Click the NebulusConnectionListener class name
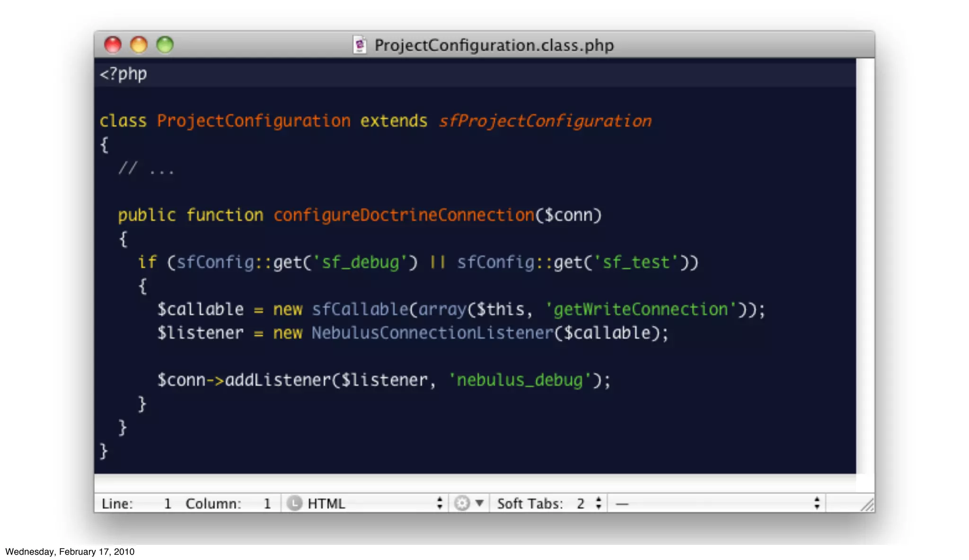The width and height of the screenshot is (969, 560). click(x=432, y=333)
